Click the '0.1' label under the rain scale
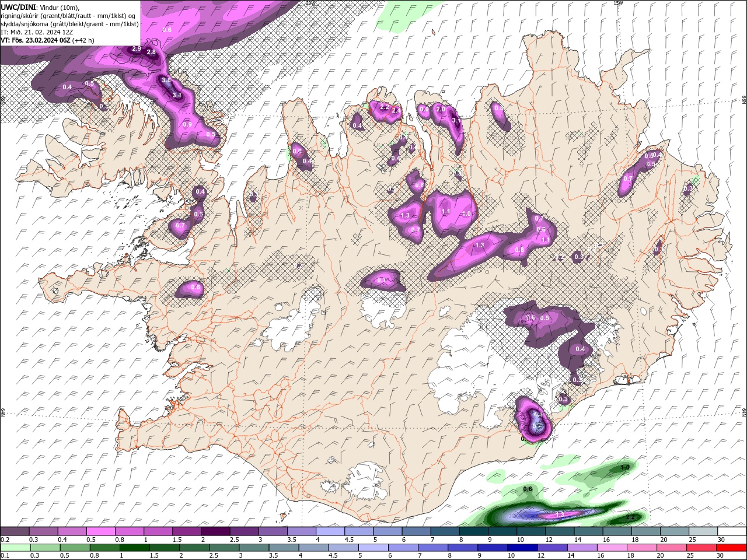Image resolution: width=747 pixels, height=560 pixels. pos(5,556)
